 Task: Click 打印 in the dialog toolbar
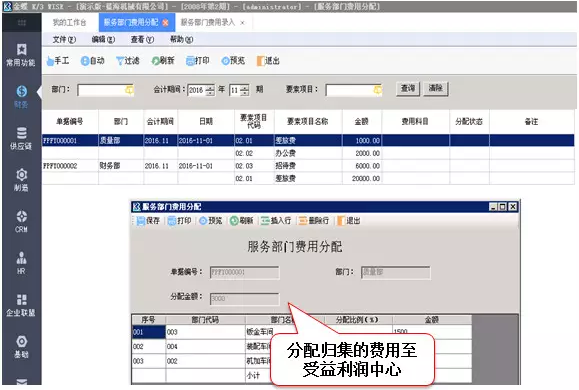(x=179, y=221)
